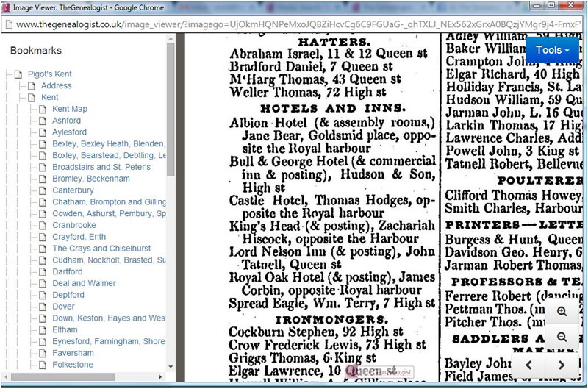This screenshot has height=389, width=588.
Task: Open the Kent Map bookmark
Action: coord(70,109)
